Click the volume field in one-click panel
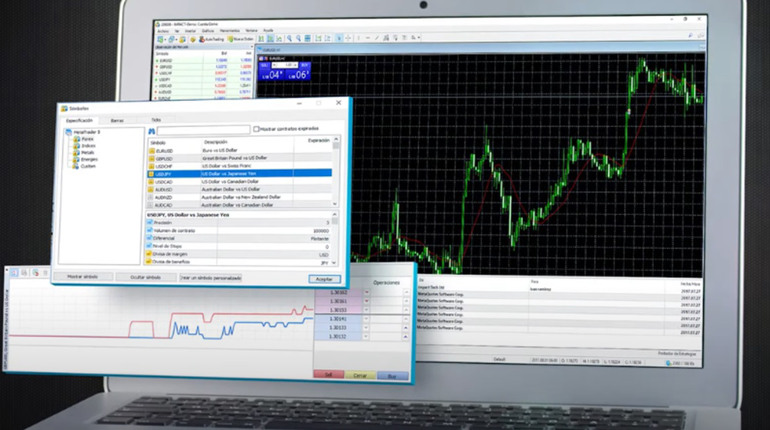 point(285,65)
